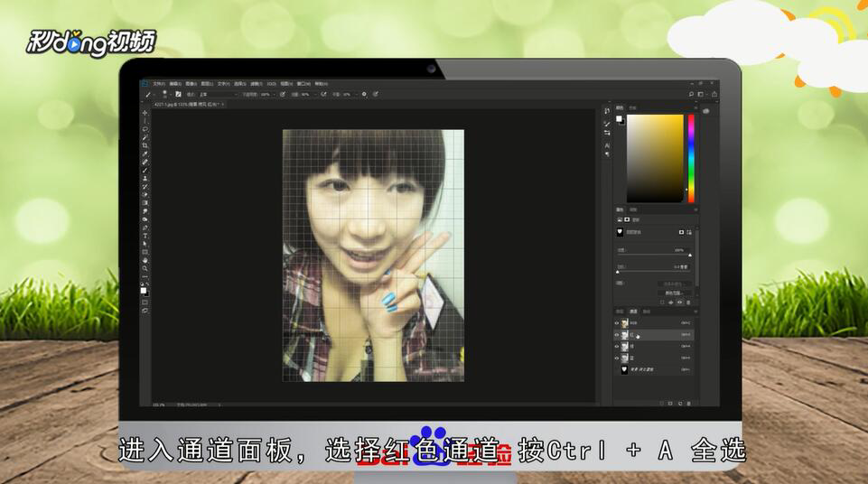Delete channel trash icon at panel bottom

[688, 404]
